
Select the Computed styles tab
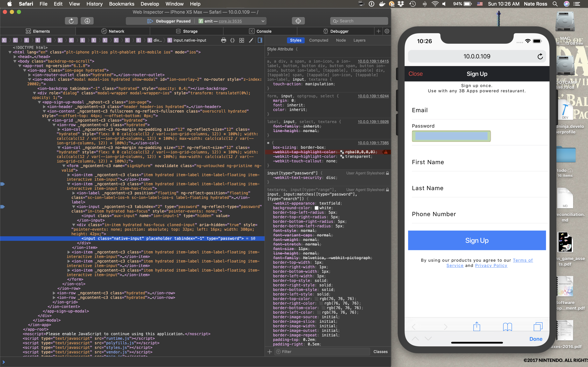[318, 40]
